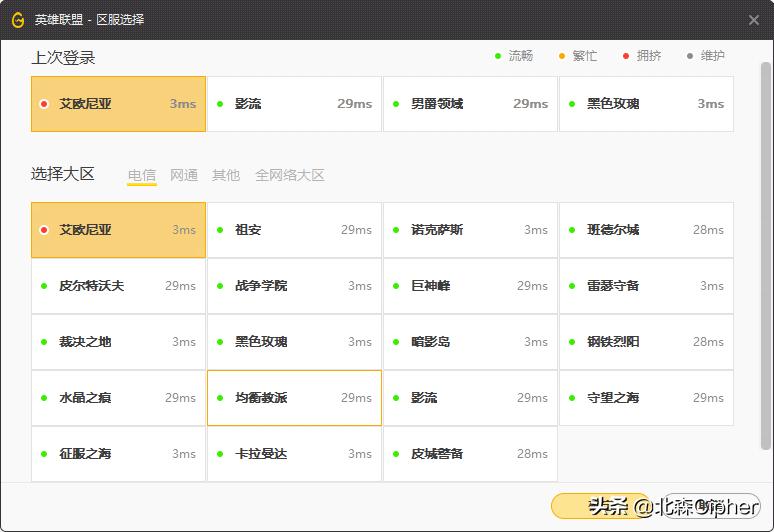Choose the 暗影岛 server
This screenshot has width=774, height=532.
point(470,342)
